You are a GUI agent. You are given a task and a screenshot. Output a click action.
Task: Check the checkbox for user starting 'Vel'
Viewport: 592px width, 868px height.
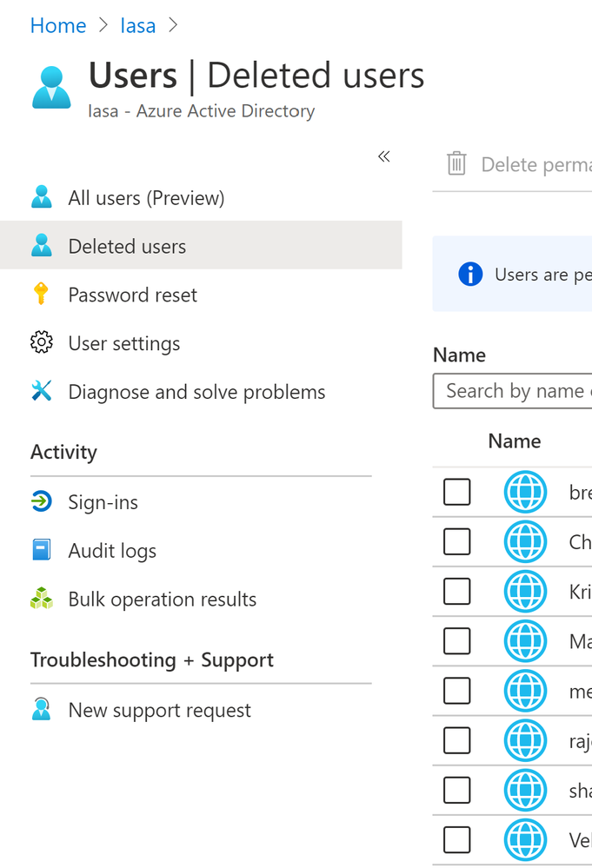(457, 840)
